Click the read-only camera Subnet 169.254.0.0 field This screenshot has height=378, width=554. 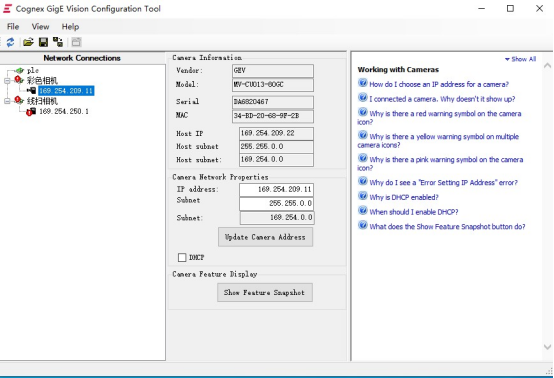click(x=277, y=218)
